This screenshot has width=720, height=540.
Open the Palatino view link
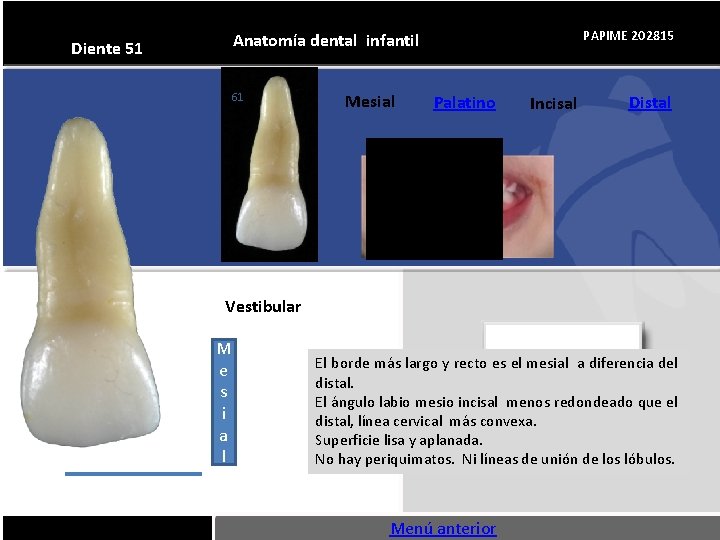(x=464, y=103)
